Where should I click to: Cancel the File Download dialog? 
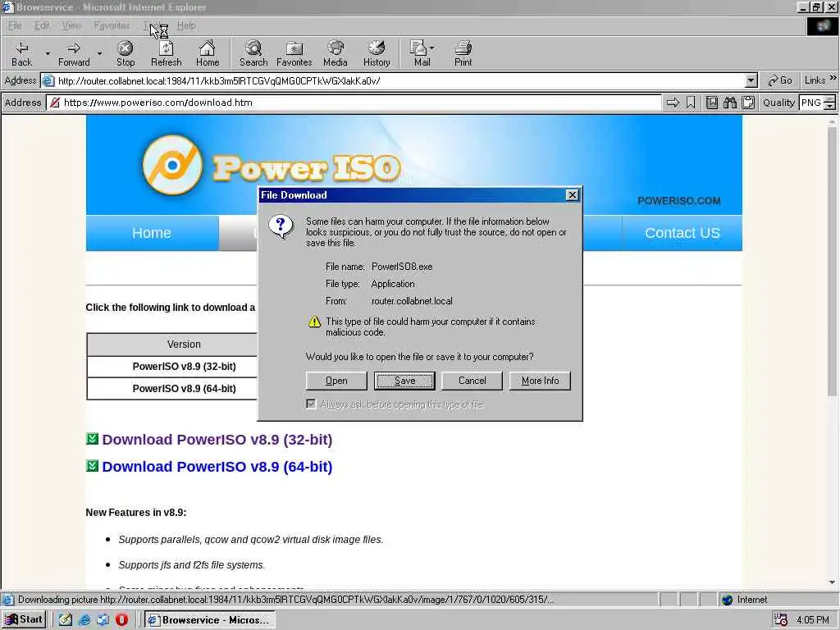pyautogui.click(x=472, y=381)
